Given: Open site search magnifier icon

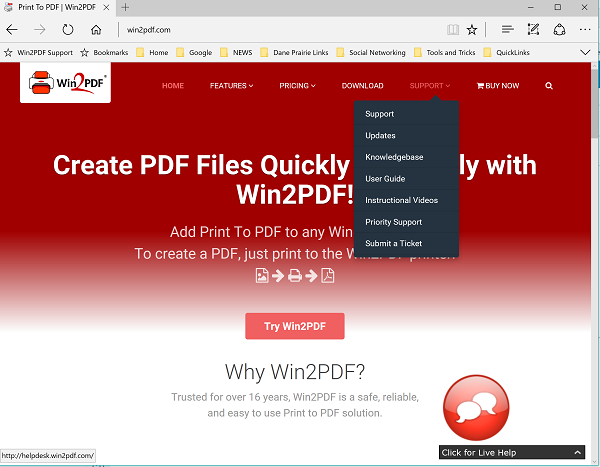Looking at the screenshot, I should (x=549, y=86).
